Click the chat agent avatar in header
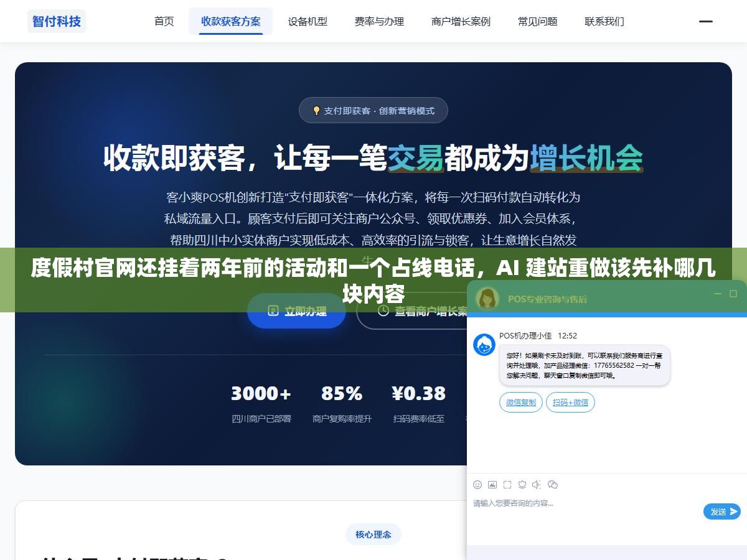The width and height of the screenshot is (747, 560). click(x=487, y=298)
